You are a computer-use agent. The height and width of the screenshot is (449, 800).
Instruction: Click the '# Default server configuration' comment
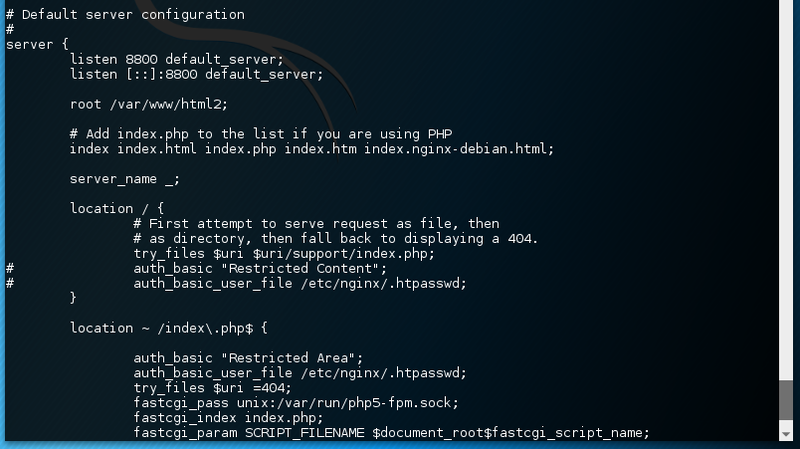[x=125, y=15]
